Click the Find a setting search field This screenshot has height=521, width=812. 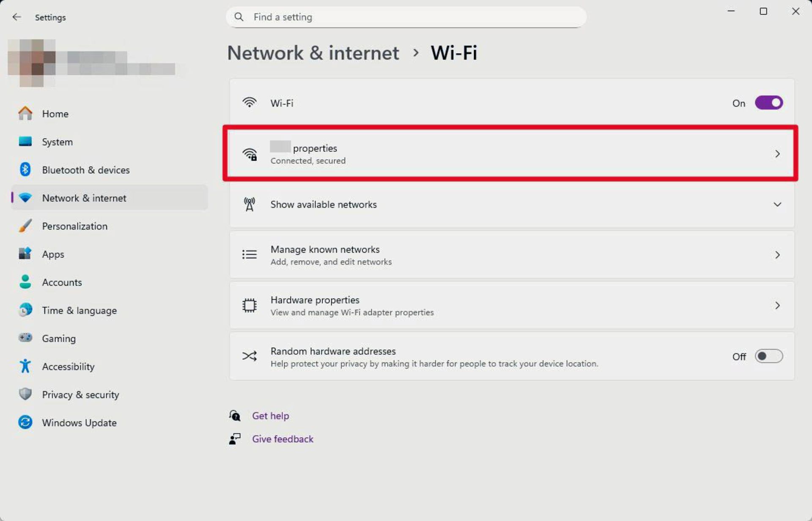click(x=406, y=17)
